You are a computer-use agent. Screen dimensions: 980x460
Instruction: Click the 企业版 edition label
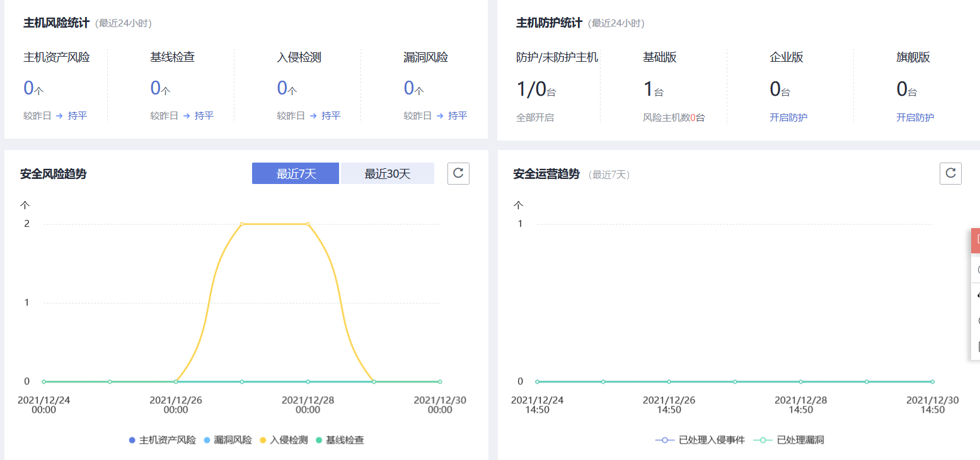click(x=787, y=57)
